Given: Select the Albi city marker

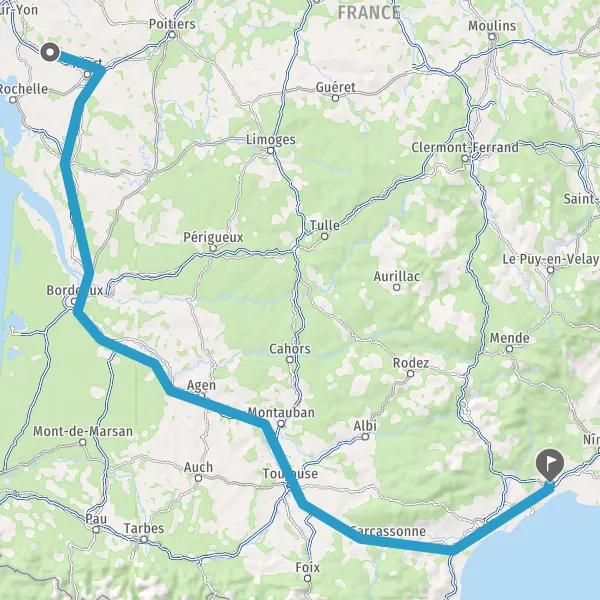Looking at the screenshot, I should (x=365, y=437).
